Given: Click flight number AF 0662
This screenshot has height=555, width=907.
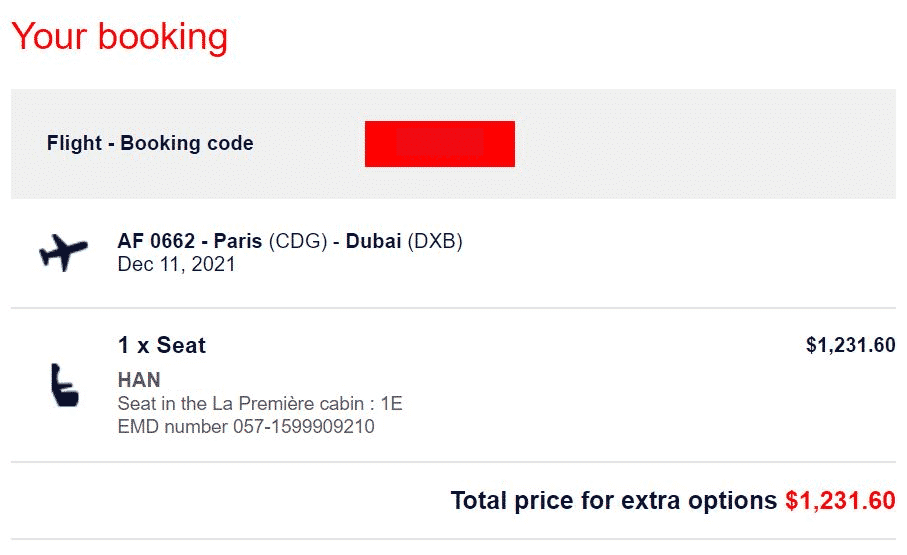Looking at the screenshot, I should (156, 241).
